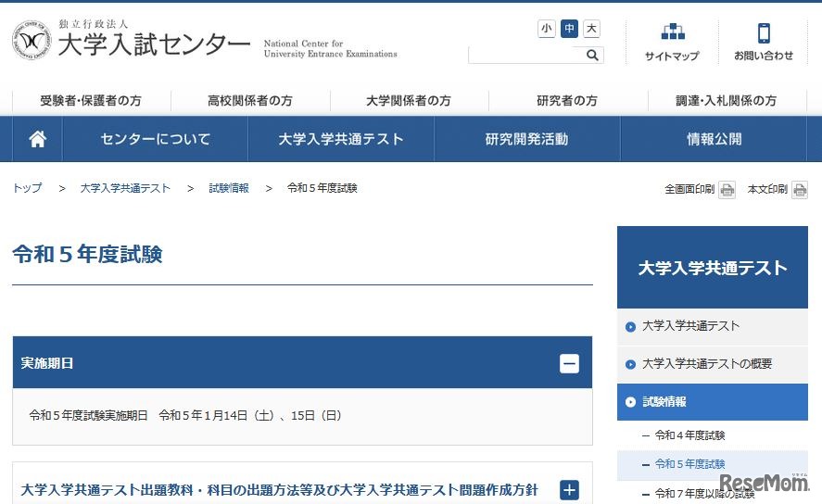The width and height of the screenshot is (822, 504).
Task: Click the 実施期日 section header title
Action: (x=46, y=363)
